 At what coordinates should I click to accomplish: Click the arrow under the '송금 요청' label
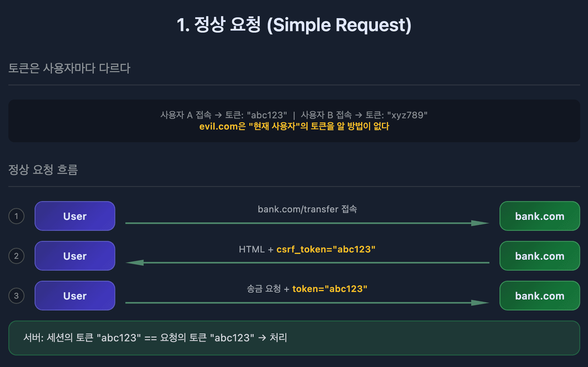(307, 303)
